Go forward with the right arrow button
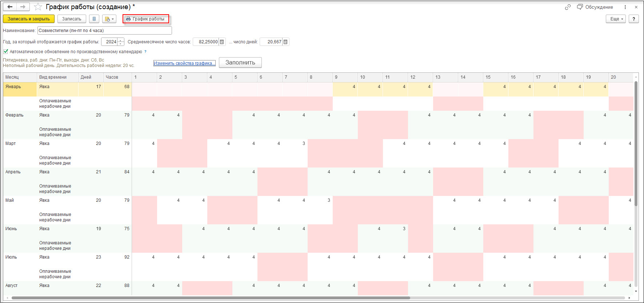644x303 pixels. [23, 7]
